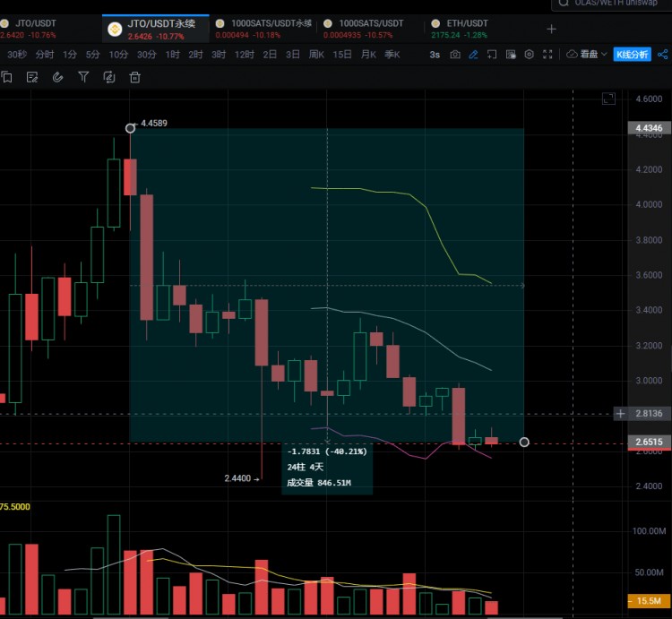Image resolution: width=672 pixels, height=619 pixels.
Task: Select the 季K timeframe
Action: coord(392,55)
